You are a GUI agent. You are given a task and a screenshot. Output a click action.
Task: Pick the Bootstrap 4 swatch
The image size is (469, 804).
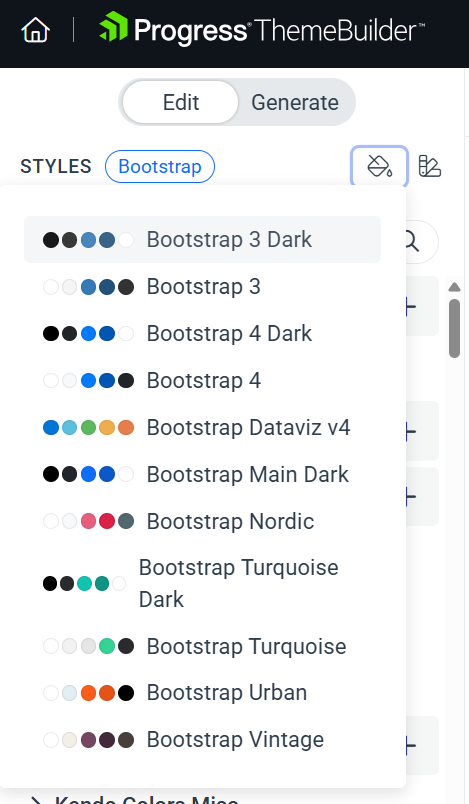(202, 380)
